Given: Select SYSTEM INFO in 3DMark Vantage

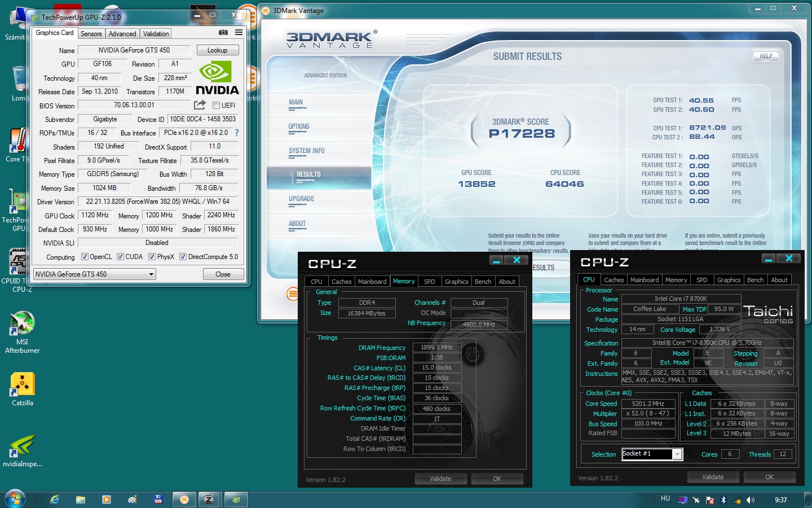Looking at the screenshot, I should 307,151.
